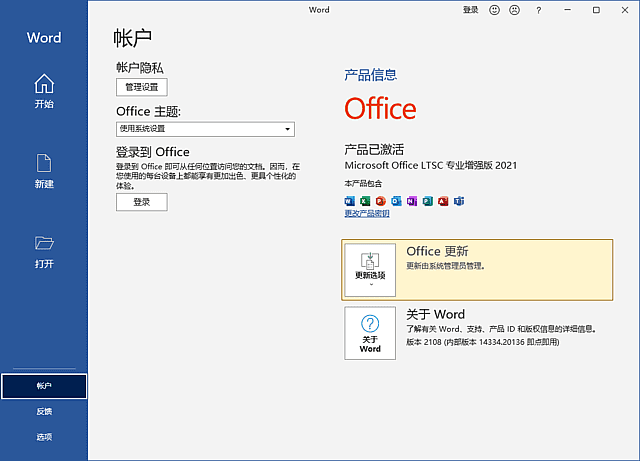Click Sign in (登录) in the title bar
This screenshot has width=640, height=461.
tap(470, 10)
